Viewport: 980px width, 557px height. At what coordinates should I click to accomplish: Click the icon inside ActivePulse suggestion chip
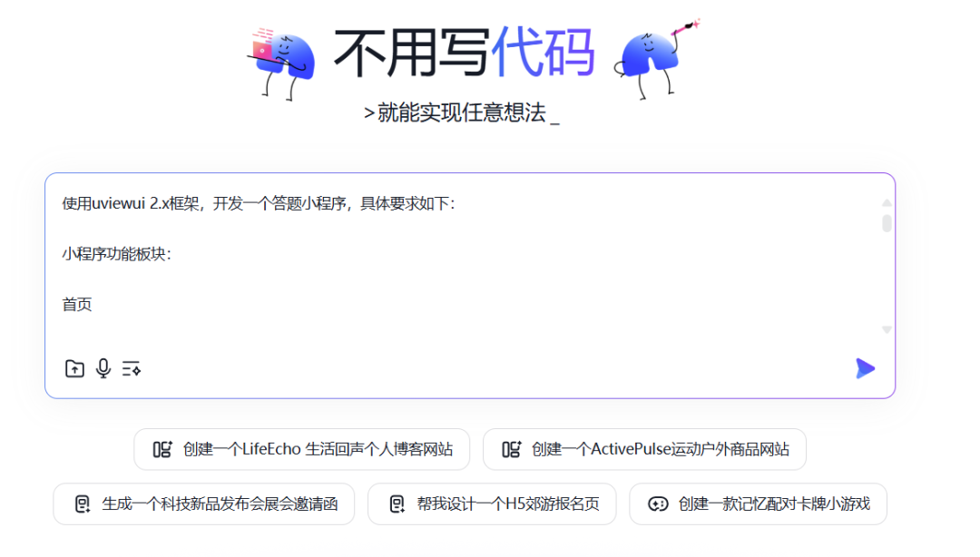pos(510,448)
